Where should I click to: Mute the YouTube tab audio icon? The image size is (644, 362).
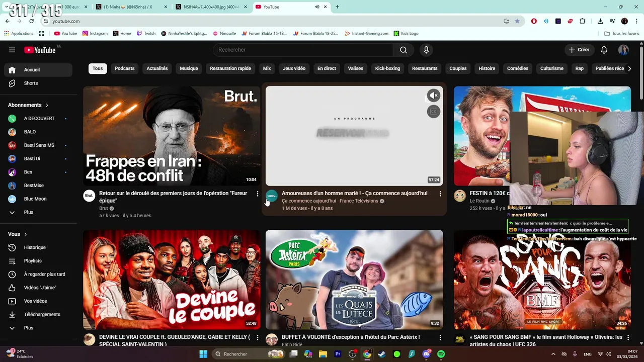(x=317, y=7)
